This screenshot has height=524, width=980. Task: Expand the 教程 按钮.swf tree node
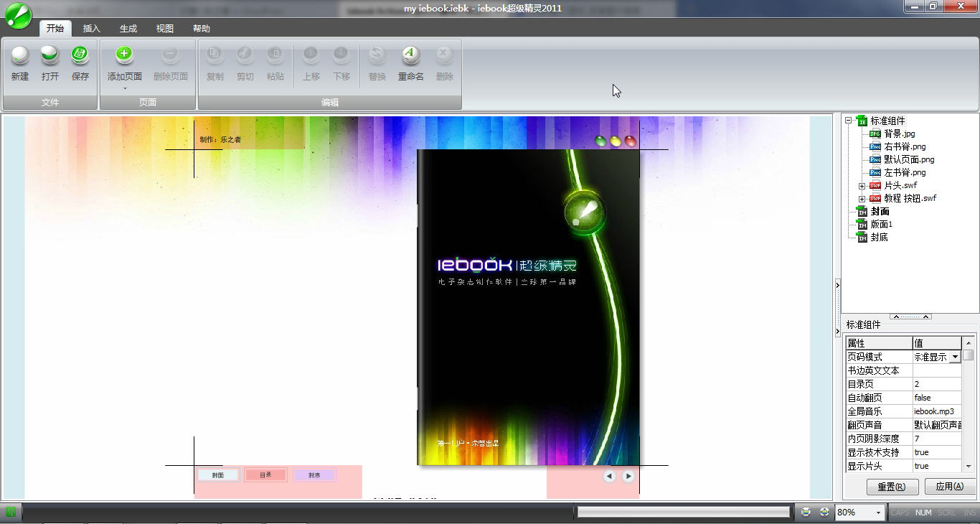[x=862, y=198]
